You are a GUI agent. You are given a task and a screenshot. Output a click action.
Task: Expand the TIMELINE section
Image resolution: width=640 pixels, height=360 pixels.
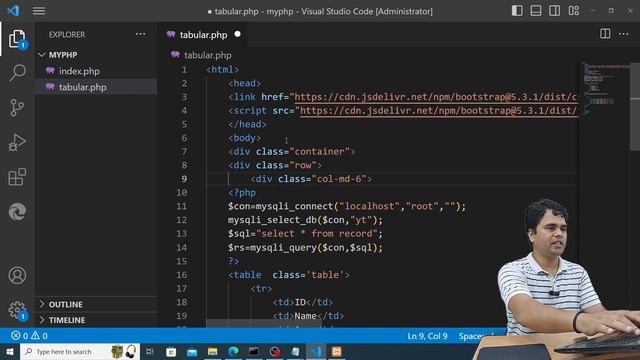pyautogui.click(x=67, y=320)
